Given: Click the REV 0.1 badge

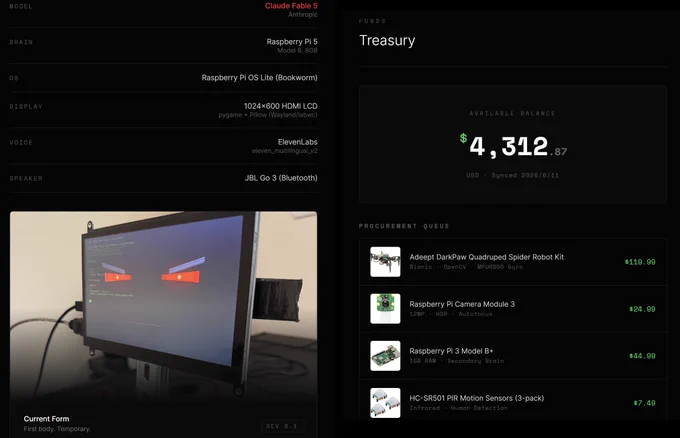Looking at the screenshot, I should pyautogui.click(x=282, y=426).
